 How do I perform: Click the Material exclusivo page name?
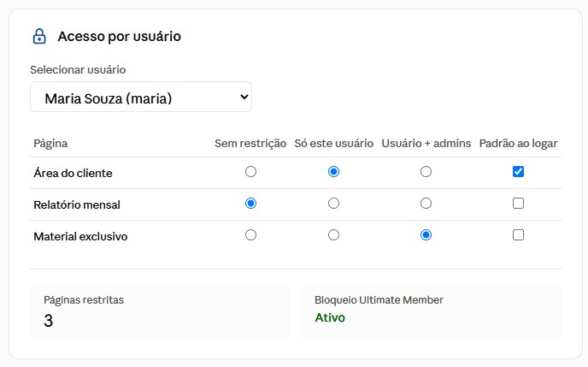click(x=80, y=236)
